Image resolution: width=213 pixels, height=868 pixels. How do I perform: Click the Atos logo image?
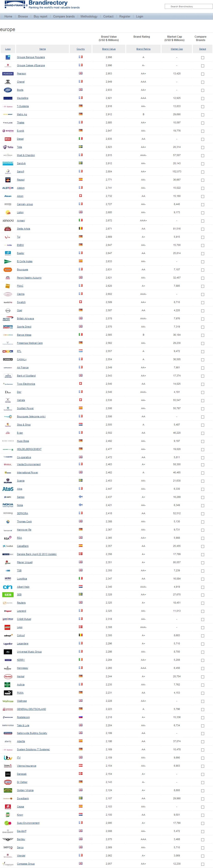[8, 489]
